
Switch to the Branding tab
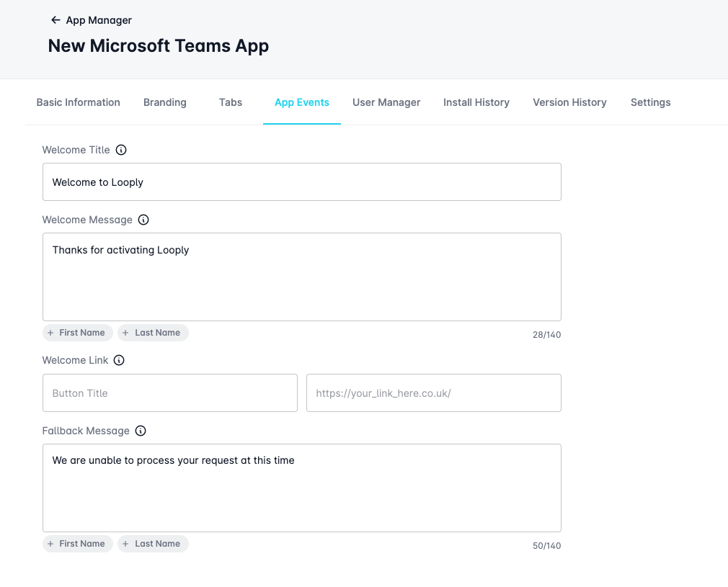pyautogui.click(x=164, y=102)
